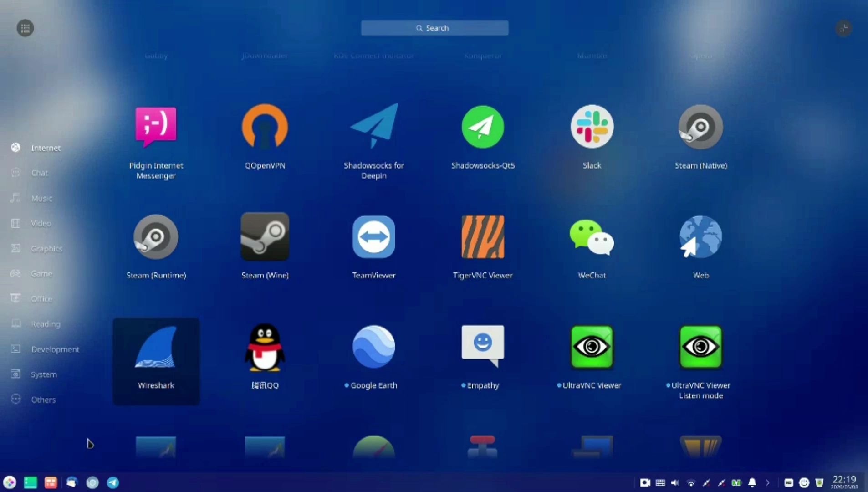This screenshot has height=492, width=868.
Task: Click the launcher view mode button top-left
Action: point(25,28)
